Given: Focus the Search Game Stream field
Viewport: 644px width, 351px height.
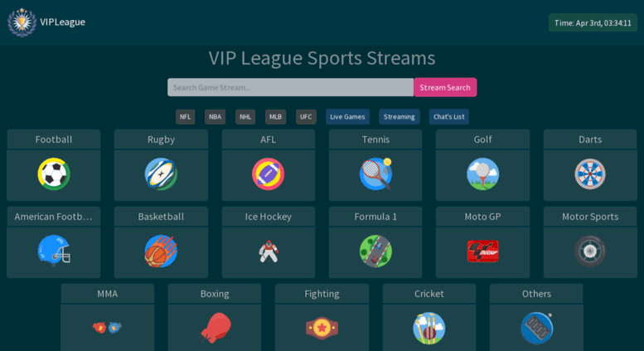Looking at the screenshot, I should [290, 87].
